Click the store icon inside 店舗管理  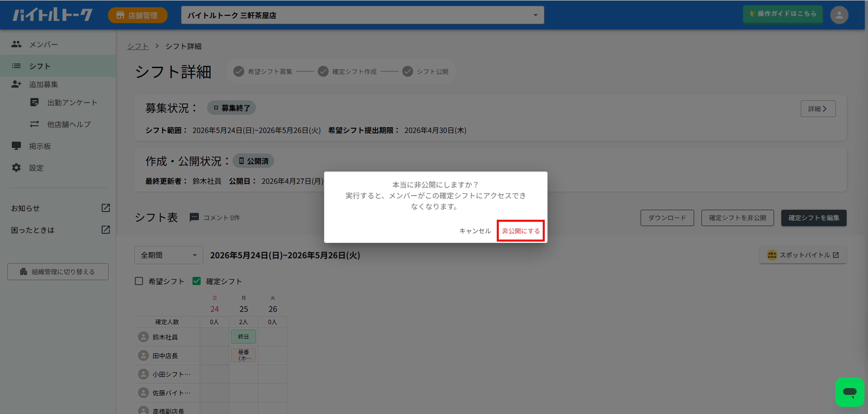(120, 15)
